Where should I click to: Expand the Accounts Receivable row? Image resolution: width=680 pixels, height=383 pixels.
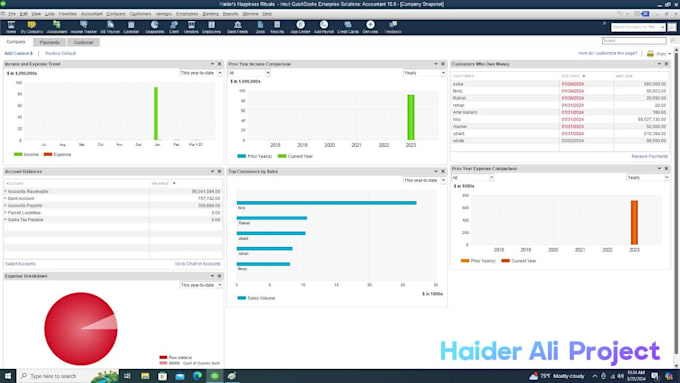coord(6,191)
